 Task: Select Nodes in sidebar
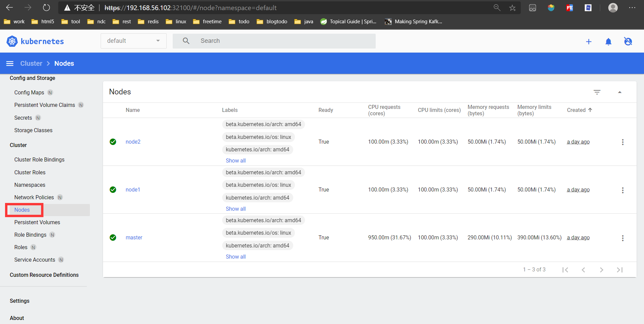point(22,210)
